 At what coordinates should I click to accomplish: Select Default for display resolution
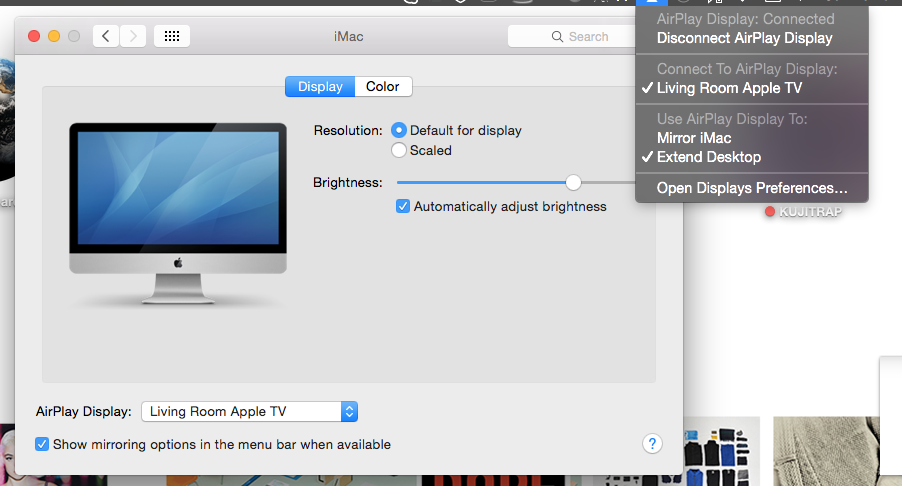[399, 130]
